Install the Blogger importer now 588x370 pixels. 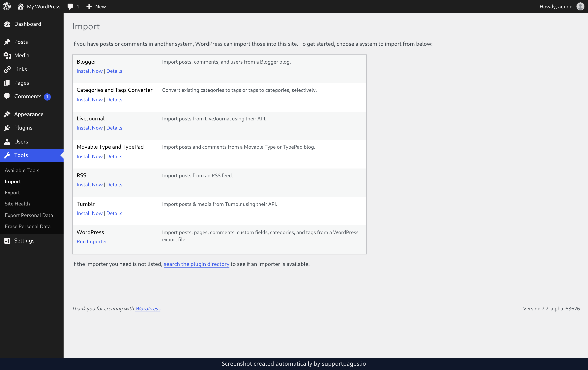point(90,71)
